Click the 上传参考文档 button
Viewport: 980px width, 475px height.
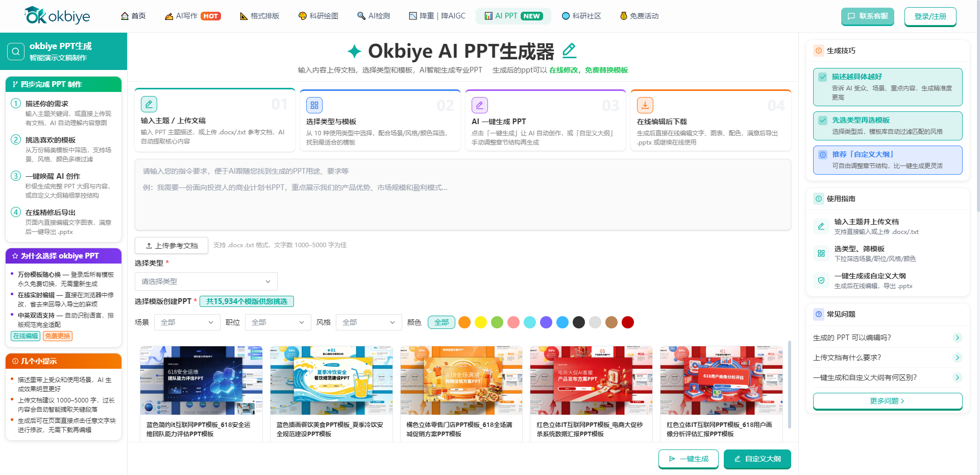pyautogui.click(x=171, y=246)
